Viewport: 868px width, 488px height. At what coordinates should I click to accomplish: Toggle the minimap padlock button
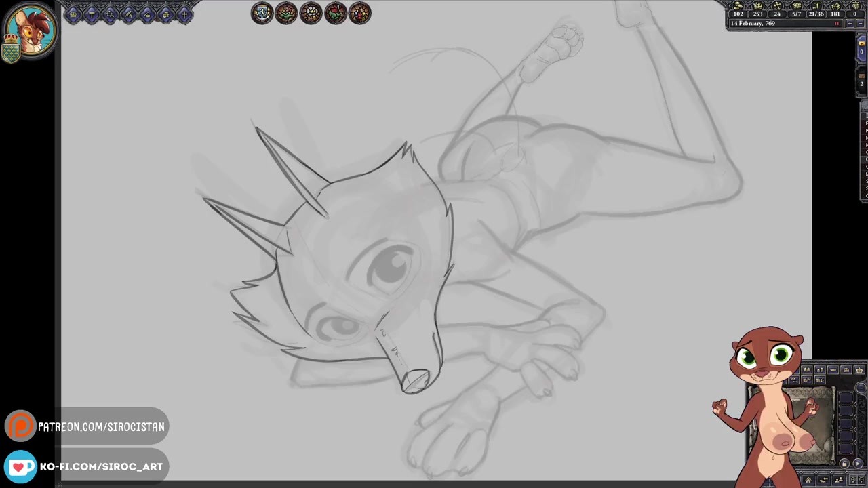pos(844,464)
